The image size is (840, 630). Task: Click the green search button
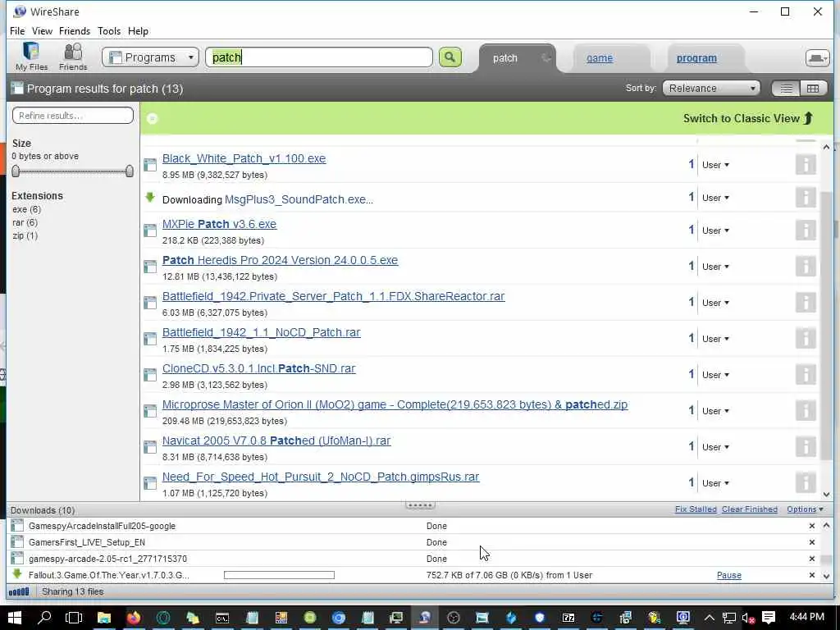[x=450, y=57]
